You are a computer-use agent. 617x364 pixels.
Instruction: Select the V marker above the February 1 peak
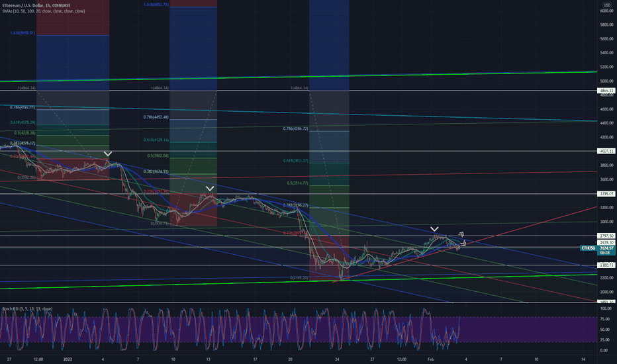click(x=434, y=229)
